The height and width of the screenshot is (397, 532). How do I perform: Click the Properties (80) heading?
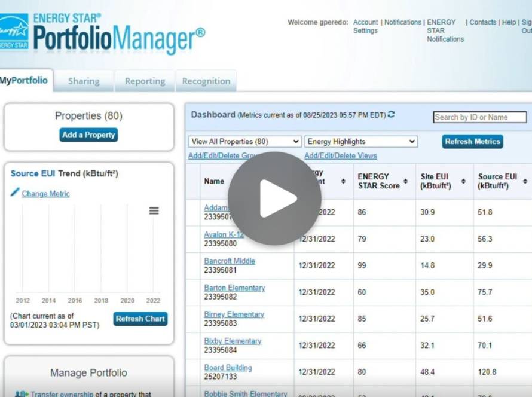[88, 116]
